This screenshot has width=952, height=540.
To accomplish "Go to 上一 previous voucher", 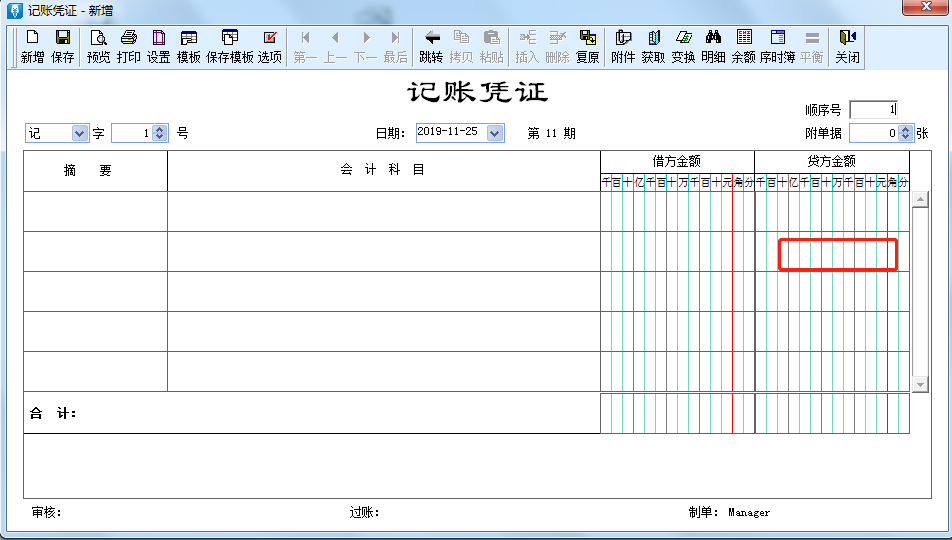I will [335, 46].
